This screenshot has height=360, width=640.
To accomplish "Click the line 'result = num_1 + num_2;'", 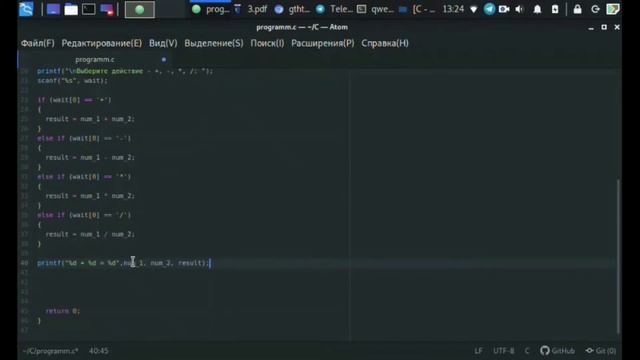I will [x=90, y=119].
